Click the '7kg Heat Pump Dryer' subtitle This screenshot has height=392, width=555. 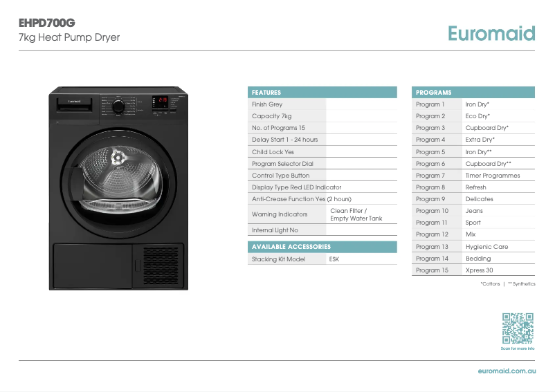coord(69,37)
